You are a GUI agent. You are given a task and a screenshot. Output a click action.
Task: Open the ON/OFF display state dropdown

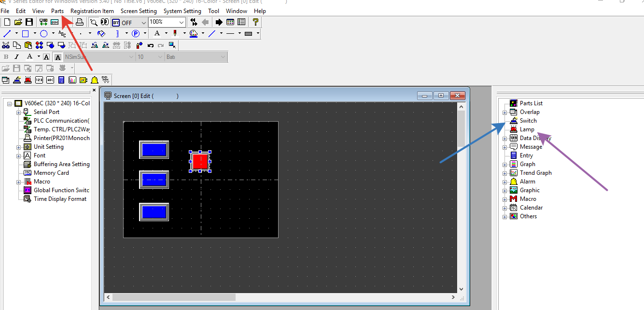(x=143, y=23)
